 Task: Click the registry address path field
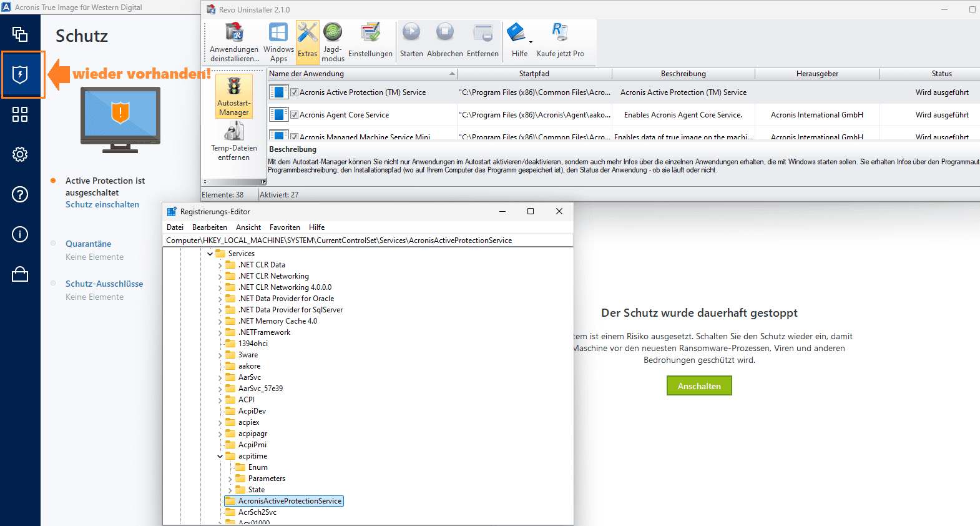368,241
